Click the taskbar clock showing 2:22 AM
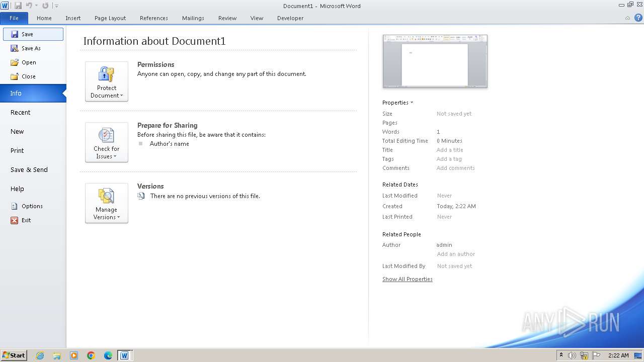 618,355
